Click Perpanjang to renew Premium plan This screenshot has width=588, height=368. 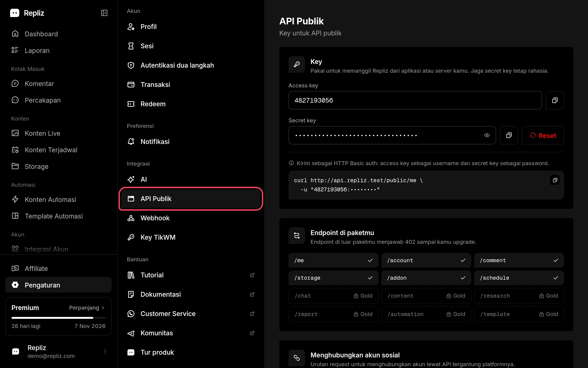coord(87,308)
